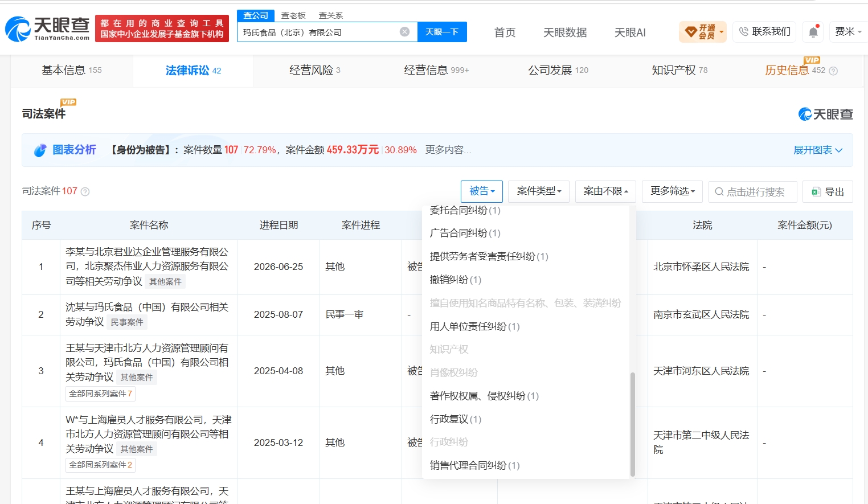Screen dimensions: 868x504
Task: Click the help icon next to 司法案件 107
Action: [85, 192]
